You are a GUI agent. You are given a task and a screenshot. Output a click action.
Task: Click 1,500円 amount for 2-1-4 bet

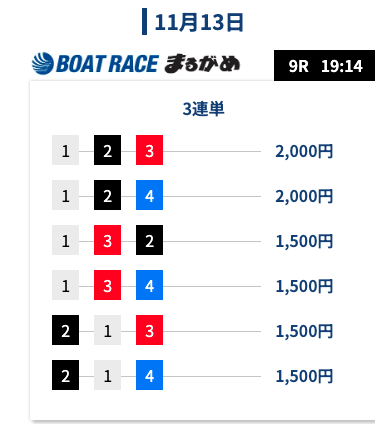click(304, 376)
